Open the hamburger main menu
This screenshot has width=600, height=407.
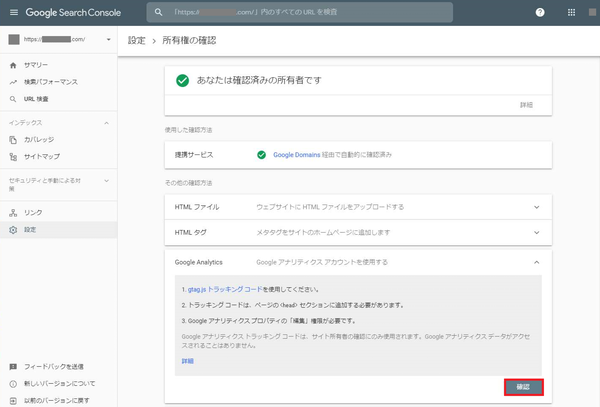pos(13,12)
